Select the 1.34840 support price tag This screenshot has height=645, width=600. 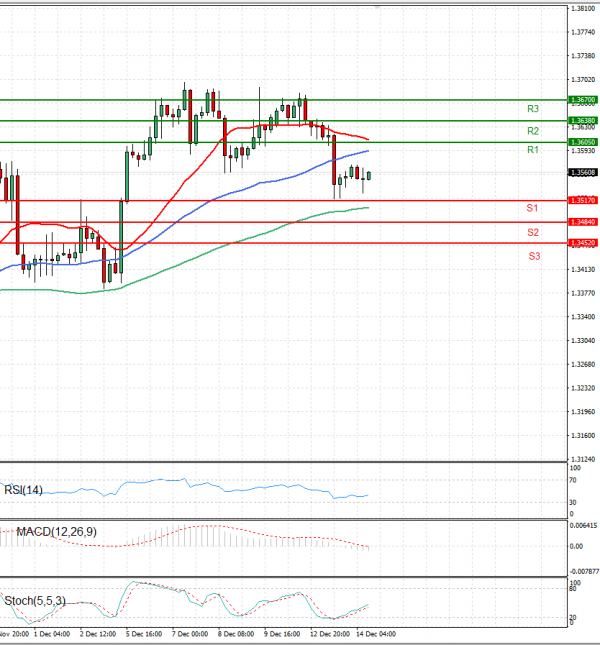pyautogui.click(x=583, y=222)
